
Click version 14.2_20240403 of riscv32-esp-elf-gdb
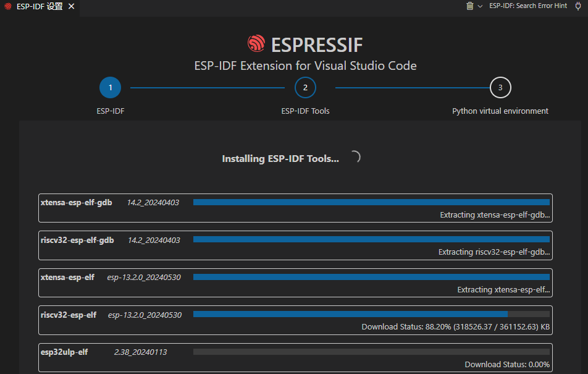[154, 240]
